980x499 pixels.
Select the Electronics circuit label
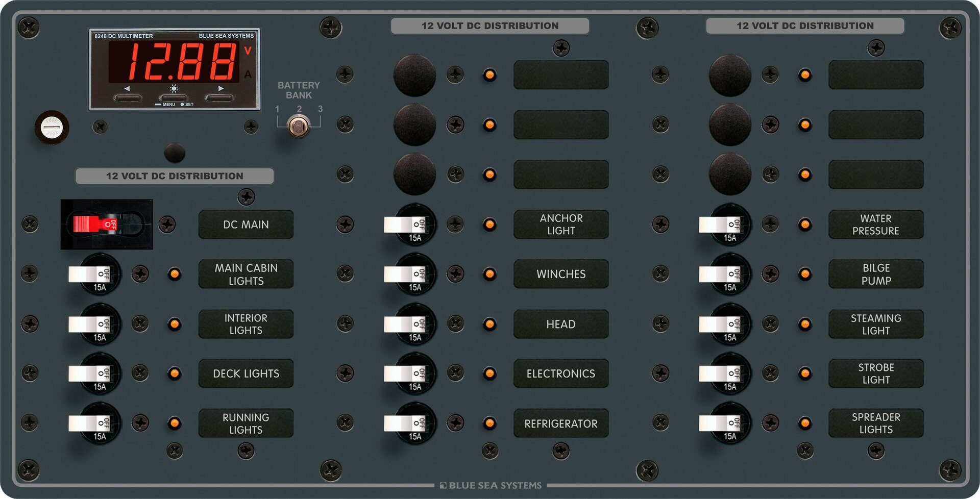[x=560, y=373]
